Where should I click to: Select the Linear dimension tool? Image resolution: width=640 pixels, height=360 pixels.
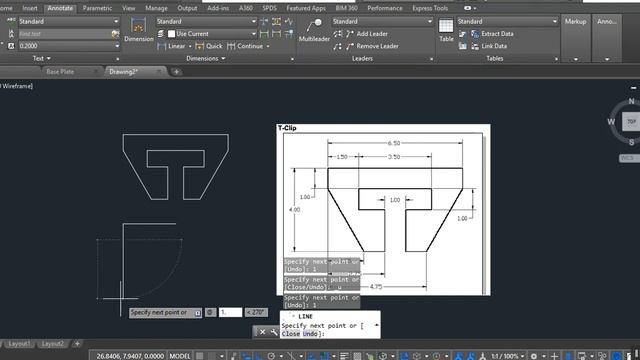pos(171,46)
